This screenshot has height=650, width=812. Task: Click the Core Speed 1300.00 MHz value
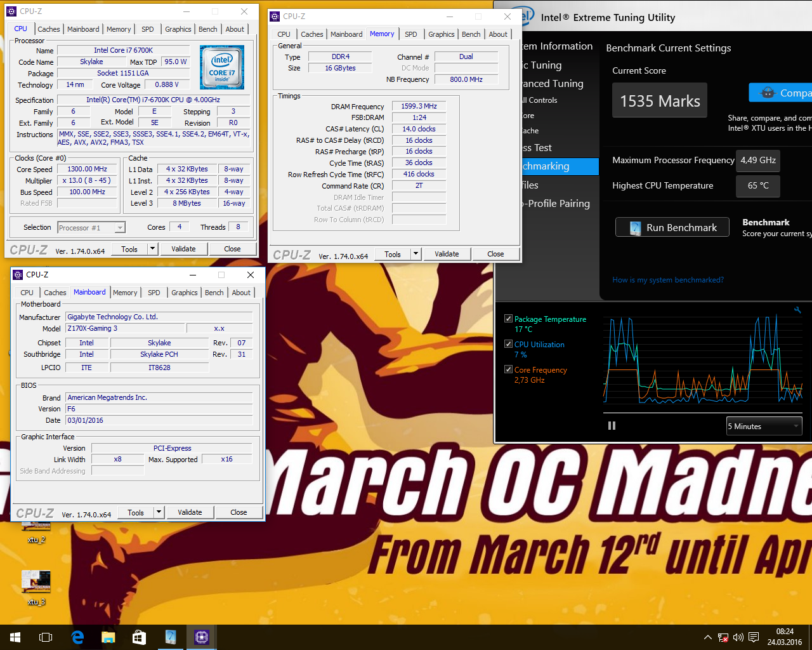click(x=88, y=169)
